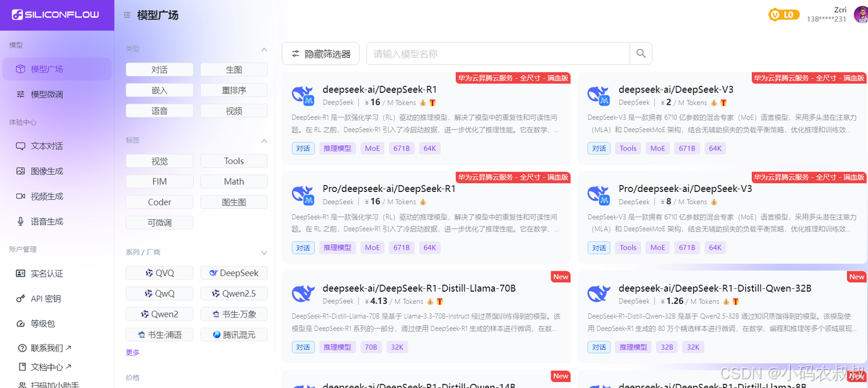Open 模型广场 in the sidebar

[x=57, y=69]
